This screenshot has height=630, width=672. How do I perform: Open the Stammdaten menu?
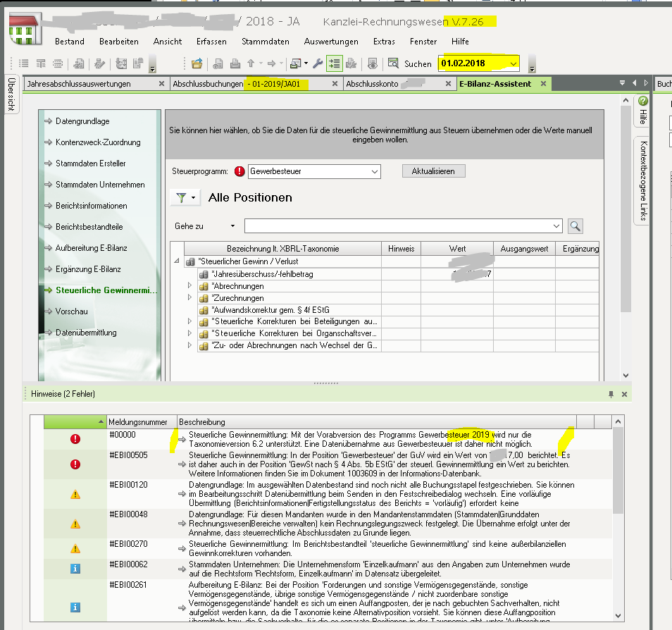tap(266, 42)
